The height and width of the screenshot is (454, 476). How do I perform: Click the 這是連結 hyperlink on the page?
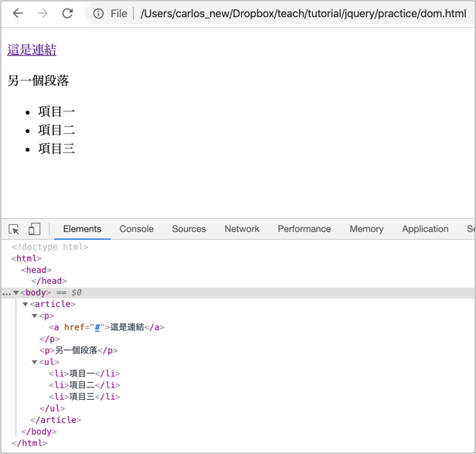point(32,49)
